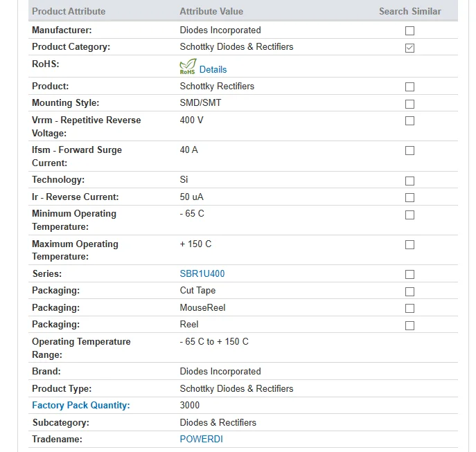The width and height of the screenshot is (476, 452).
Task: Open the SBR1U400 series link
Action: 202,273
